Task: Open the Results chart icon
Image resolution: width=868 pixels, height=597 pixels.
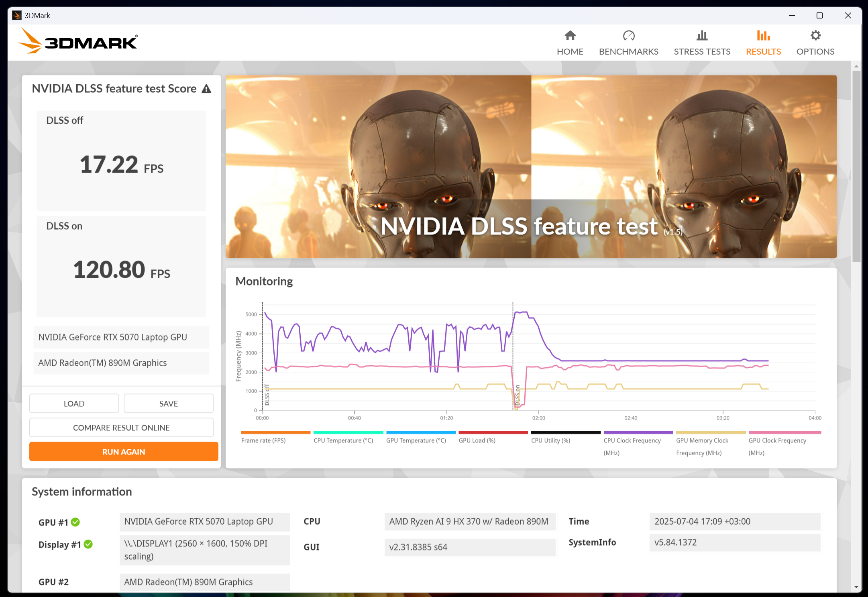Action: 763,36
